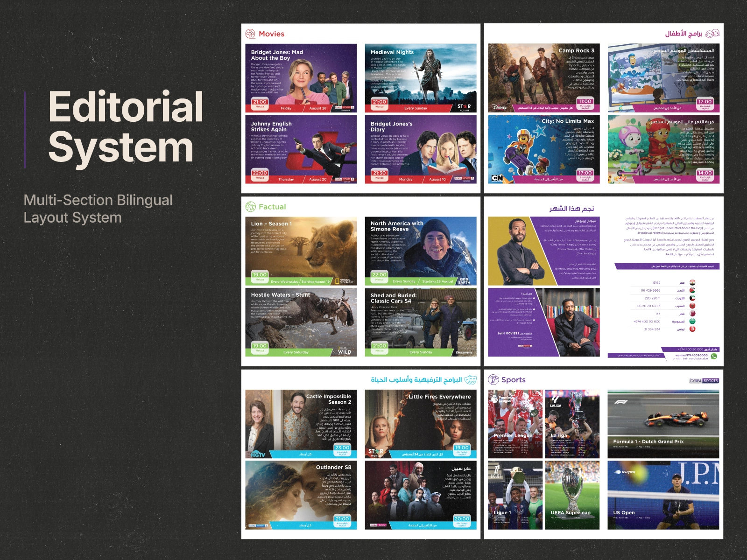747x560 pixels.
Task: Open the Outlander S8 card
Action: 301,495
